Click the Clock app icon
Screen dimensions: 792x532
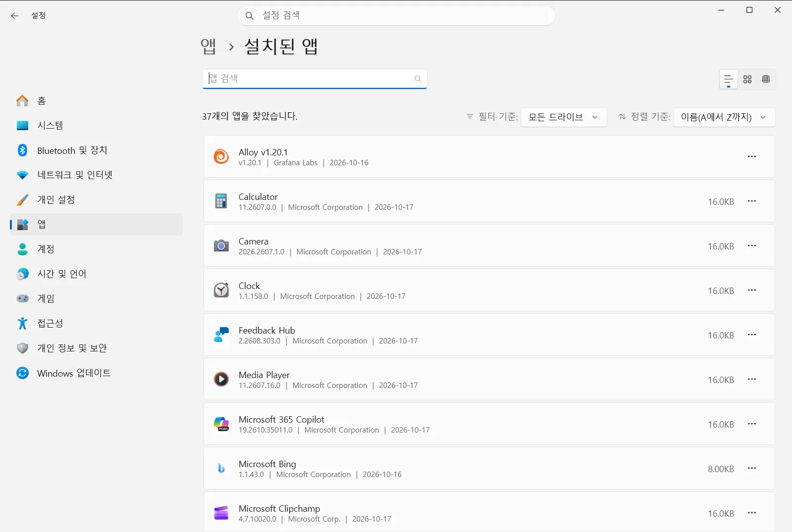click(x=221, y=290)
